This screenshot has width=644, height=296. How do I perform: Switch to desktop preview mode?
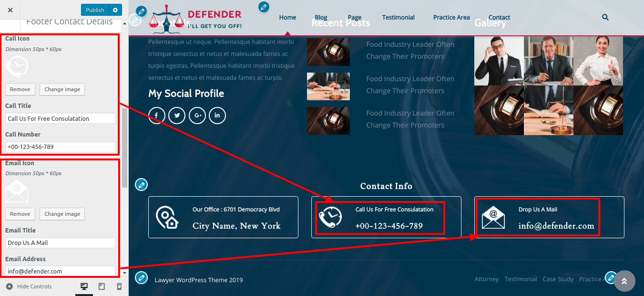click(84, 286)
